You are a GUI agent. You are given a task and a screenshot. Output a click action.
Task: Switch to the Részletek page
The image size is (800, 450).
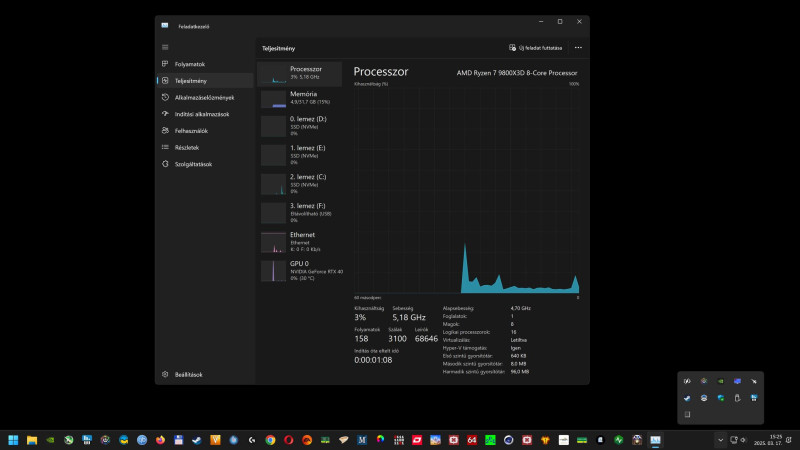click(x=205, y=147)
